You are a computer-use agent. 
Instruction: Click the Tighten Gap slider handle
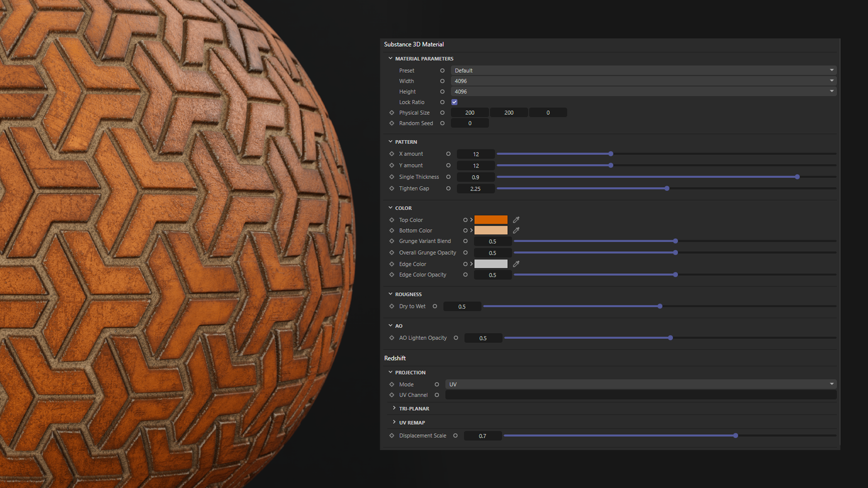tap(667, 188)
